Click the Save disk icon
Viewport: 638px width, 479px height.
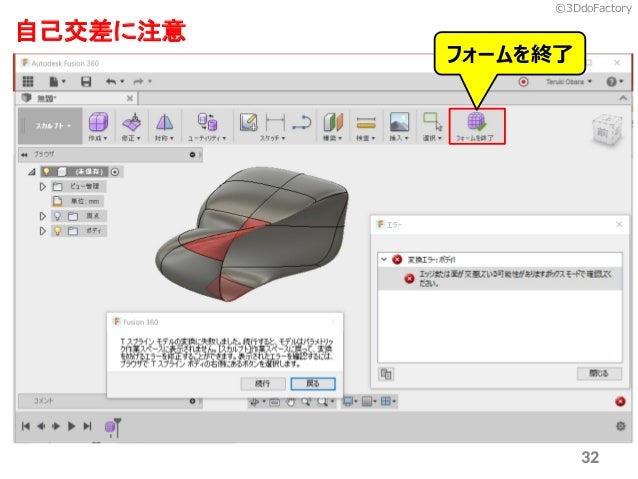pyautogui.click(x=86, y=82)
